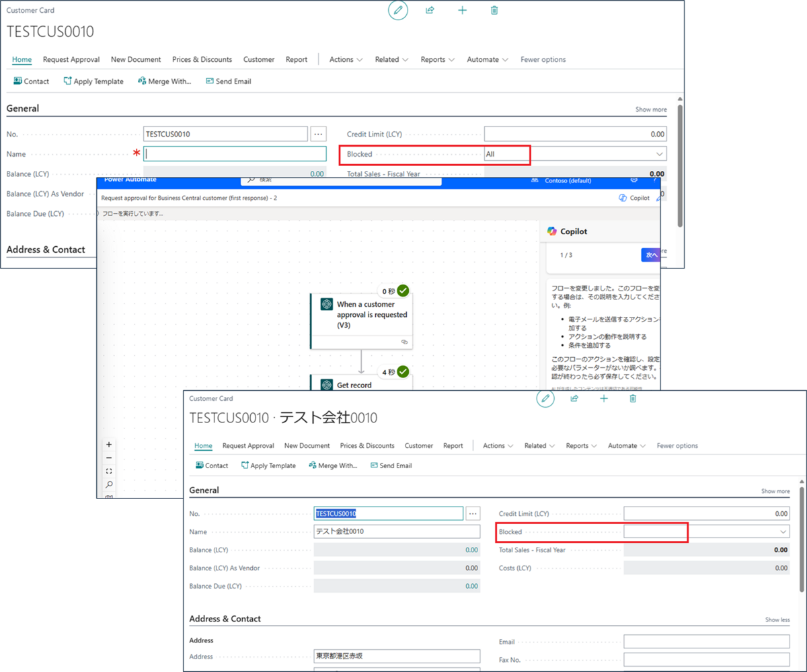
Task: Click Show more in upper card General section
Action: point(652,109)
